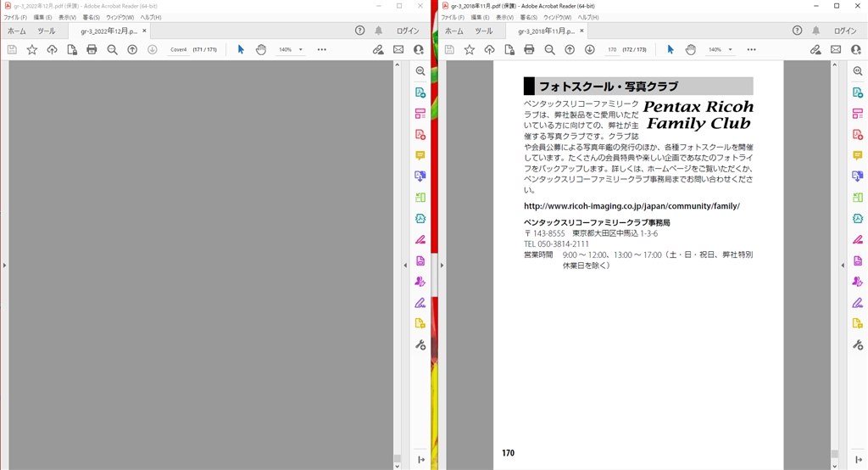Open Comment tool in right window sidebar
Viewport: 868px width, 470px height.
[858, 156]
